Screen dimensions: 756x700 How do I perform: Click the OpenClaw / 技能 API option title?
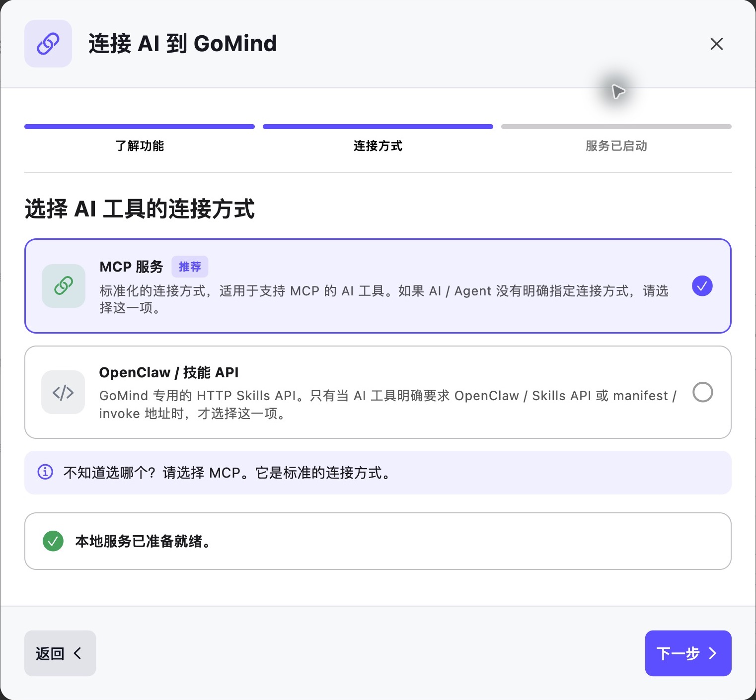click(169, 372)
